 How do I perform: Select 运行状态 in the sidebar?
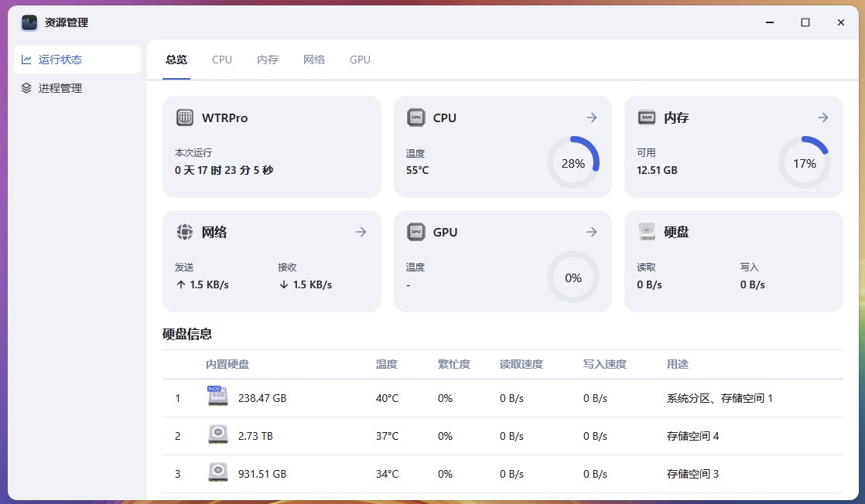(x=77, y=60)
